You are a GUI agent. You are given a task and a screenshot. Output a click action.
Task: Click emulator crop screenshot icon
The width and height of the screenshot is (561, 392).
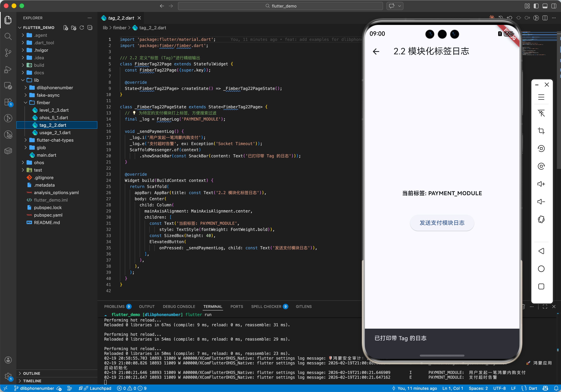pos(541,131)
